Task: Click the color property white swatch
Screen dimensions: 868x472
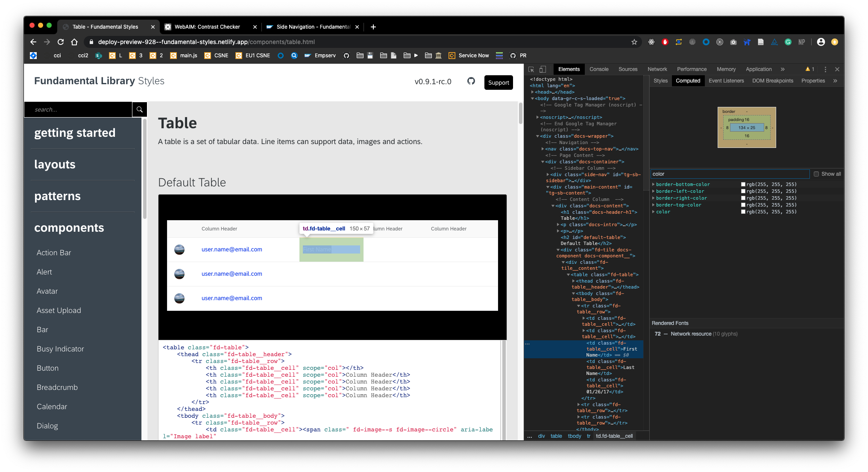Action: (743, 212)
